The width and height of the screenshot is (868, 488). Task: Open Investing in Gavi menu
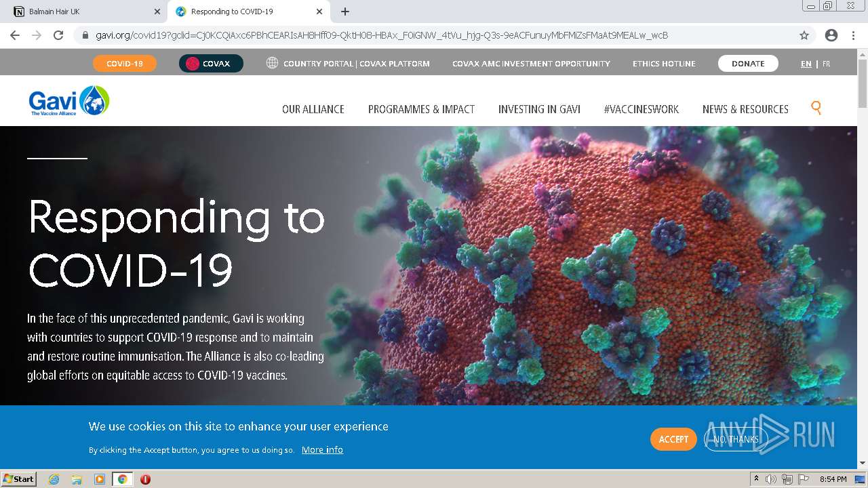[x=539, y=109]
